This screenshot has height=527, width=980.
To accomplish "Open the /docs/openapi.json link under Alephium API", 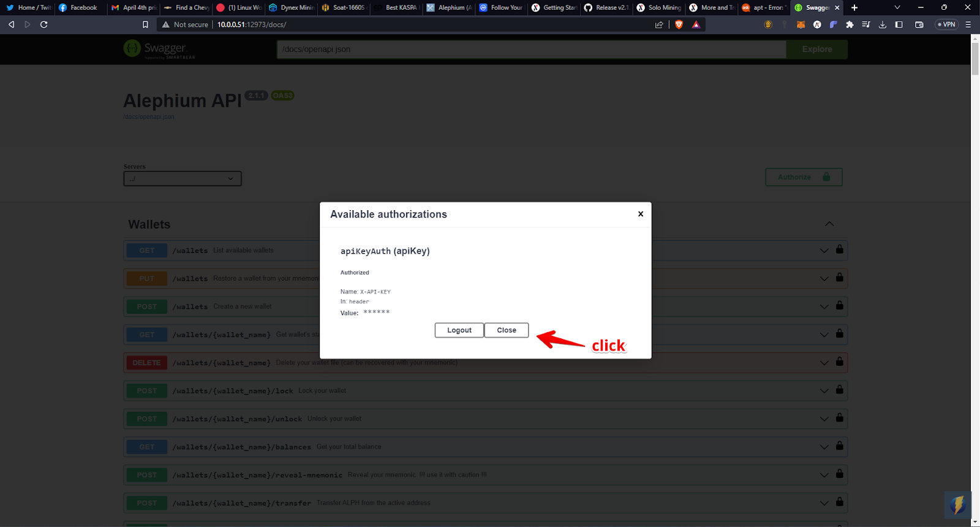I will 149,116.
